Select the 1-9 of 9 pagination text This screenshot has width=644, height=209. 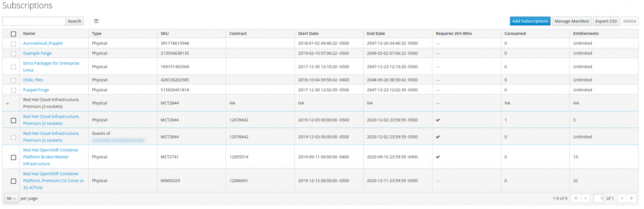pyautogui.click(x=560, y=198)
